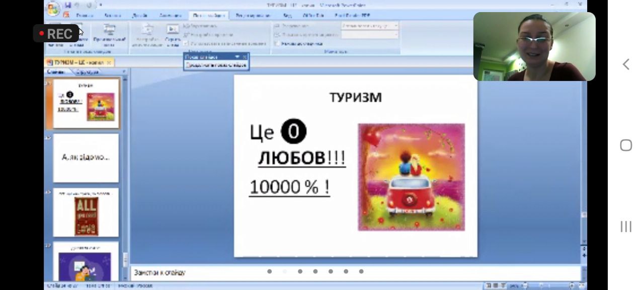Screen dimensions: 644x290
Task: Open the Главная ribbon tab
Action: 85,16
